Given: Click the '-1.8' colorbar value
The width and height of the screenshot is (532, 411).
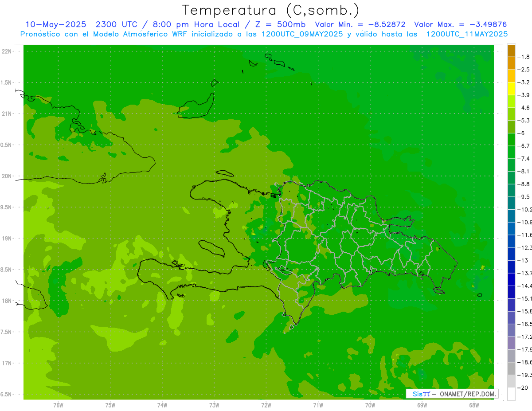Looking at the screenshot, I should pyautogui.click(x=524, y=57).
